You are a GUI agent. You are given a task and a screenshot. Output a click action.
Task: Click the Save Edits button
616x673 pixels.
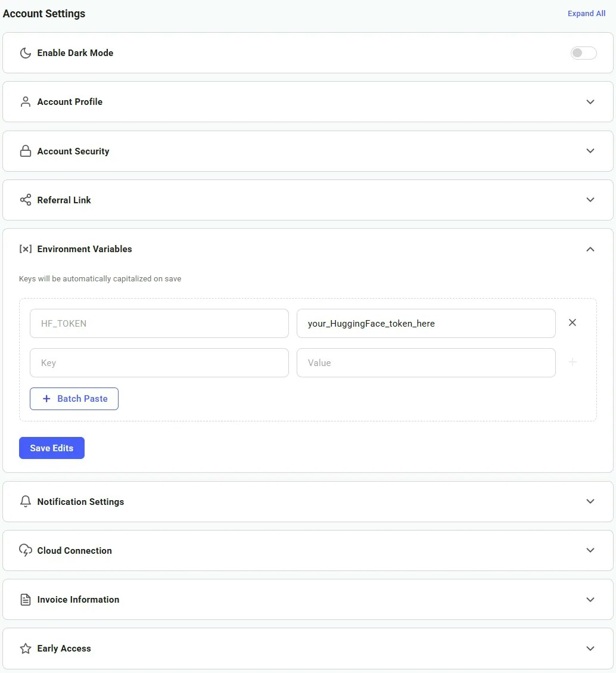(52, 448)
